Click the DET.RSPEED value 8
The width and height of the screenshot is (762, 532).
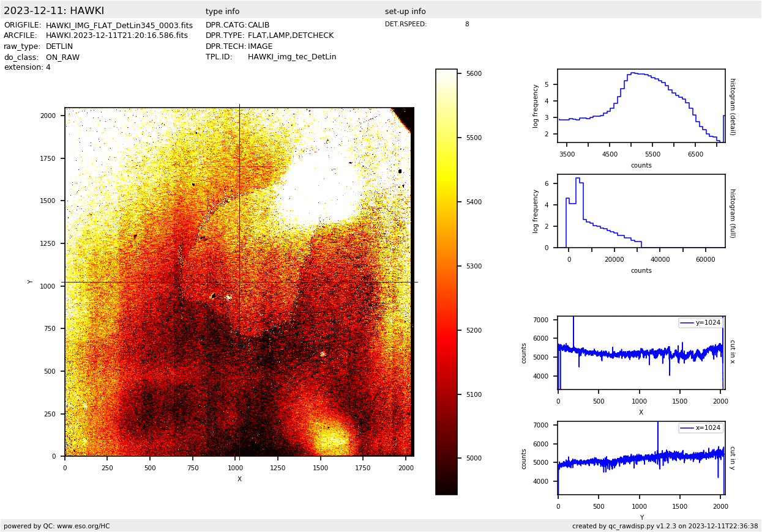tap(466, 24)
